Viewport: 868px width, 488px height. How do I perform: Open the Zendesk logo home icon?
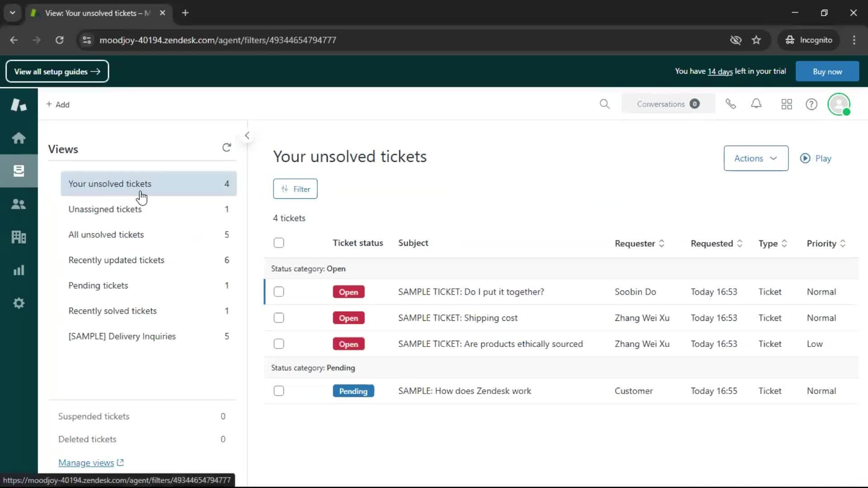coord(19,105)
